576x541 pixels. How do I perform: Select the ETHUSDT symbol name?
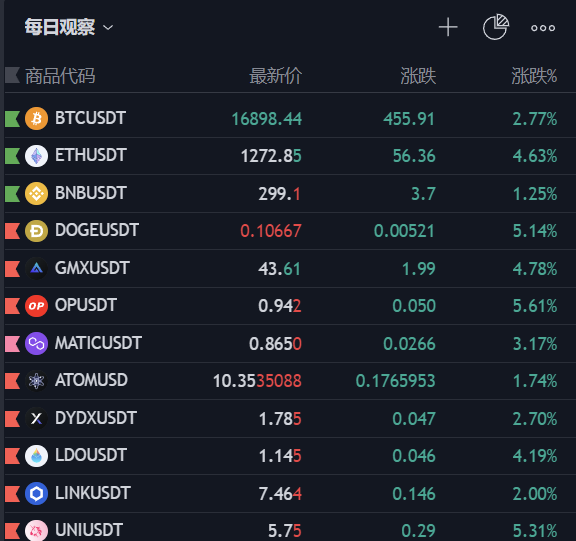coord(91,155)
